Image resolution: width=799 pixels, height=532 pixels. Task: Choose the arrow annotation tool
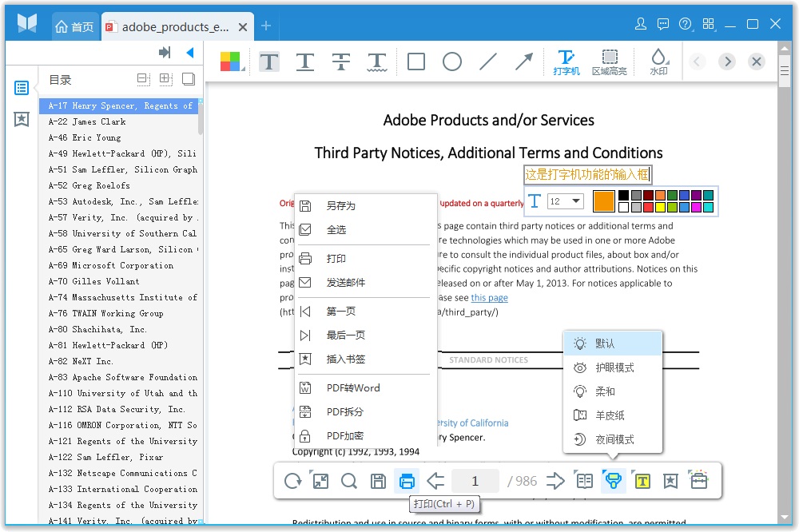(x=523, y=62)
